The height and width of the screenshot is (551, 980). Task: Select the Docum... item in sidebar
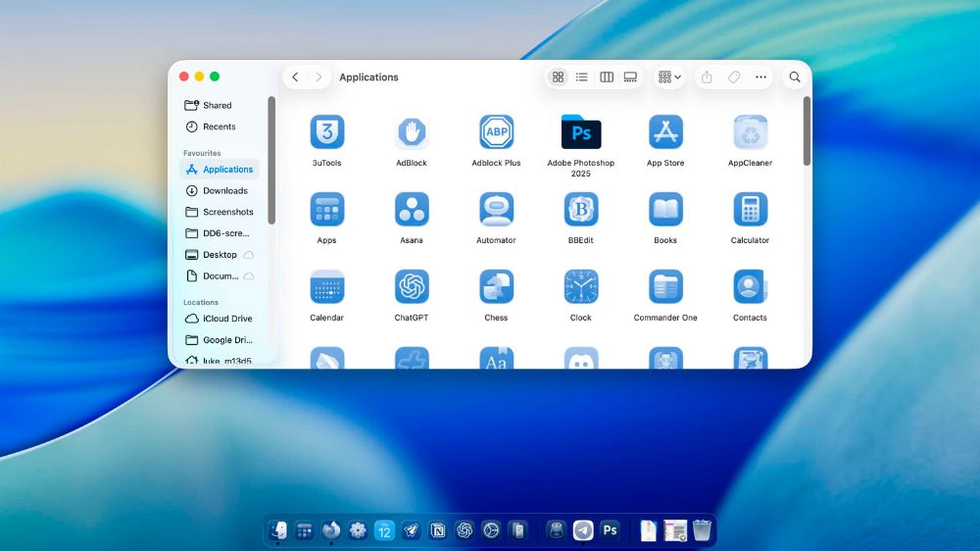point(220,275)
